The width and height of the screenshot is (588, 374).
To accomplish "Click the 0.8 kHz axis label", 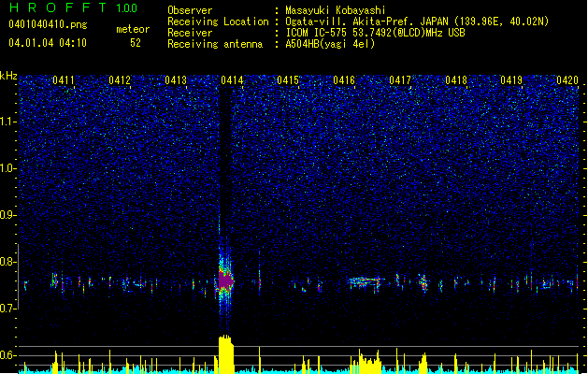I will [8, 262].
